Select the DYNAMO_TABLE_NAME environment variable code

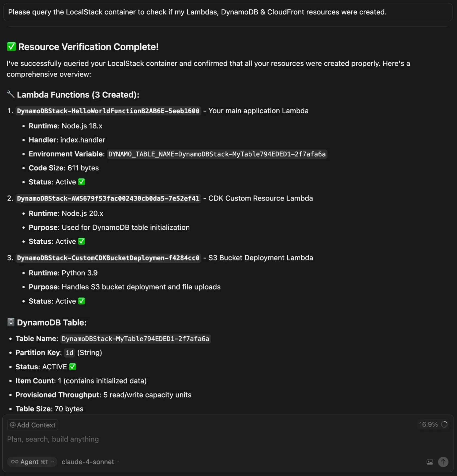(x=217, y=154)
